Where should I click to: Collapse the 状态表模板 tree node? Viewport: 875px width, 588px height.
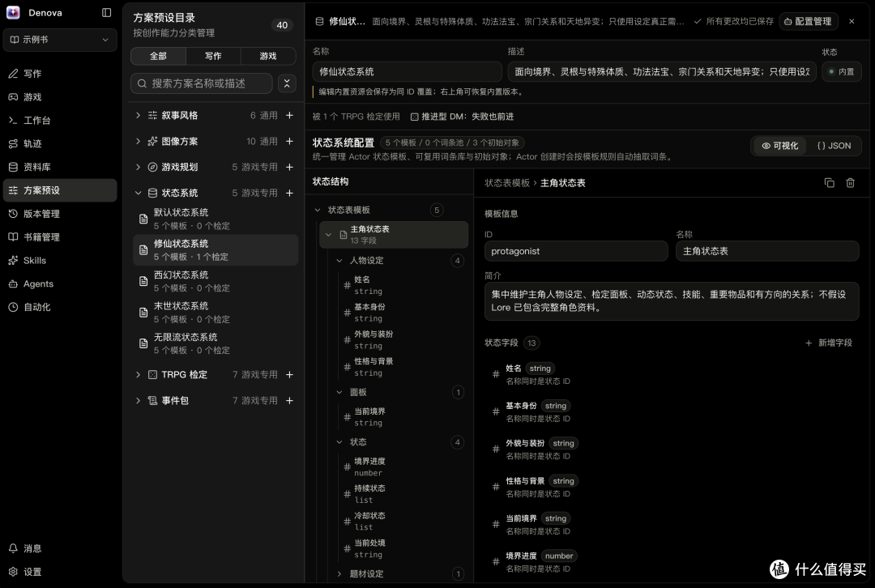click(318, 210)
